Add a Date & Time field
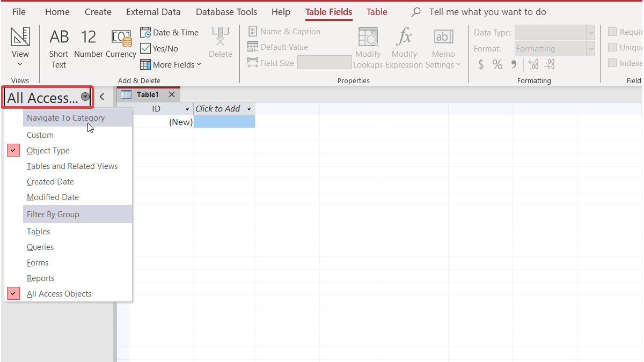Image resolution: width=644 pixels, height=362 pixels. pos(169,32)
